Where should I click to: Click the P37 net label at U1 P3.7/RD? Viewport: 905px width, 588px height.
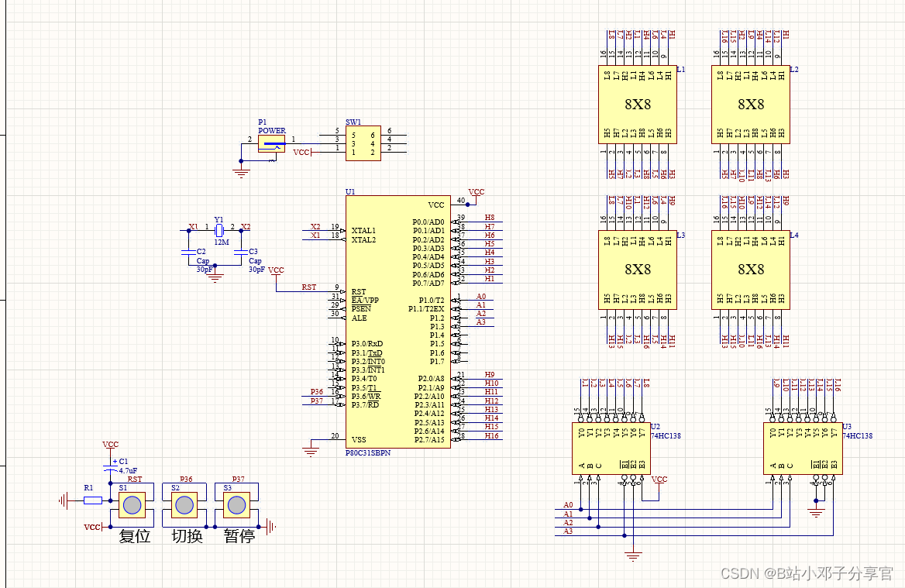[316, 401]
